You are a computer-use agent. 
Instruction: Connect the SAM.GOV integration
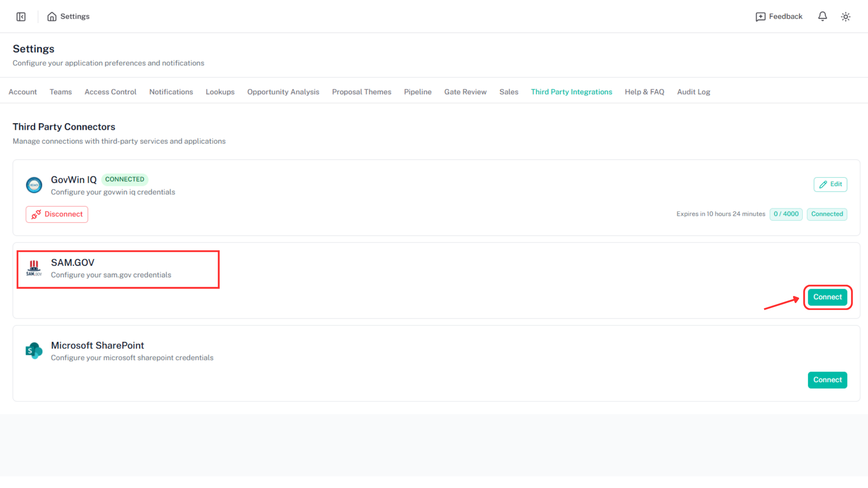pos(827,297)
